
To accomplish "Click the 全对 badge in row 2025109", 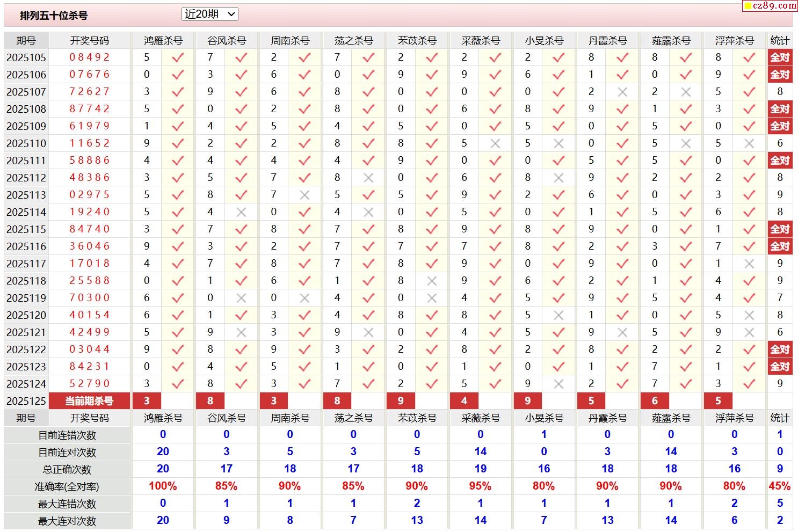I will (x=780, y=126).
